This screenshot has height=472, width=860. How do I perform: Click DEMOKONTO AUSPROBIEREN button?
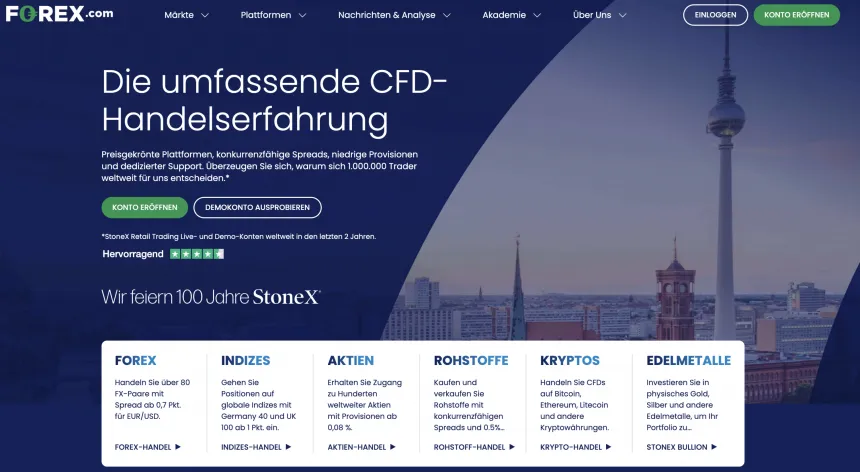tap(257, 207)
